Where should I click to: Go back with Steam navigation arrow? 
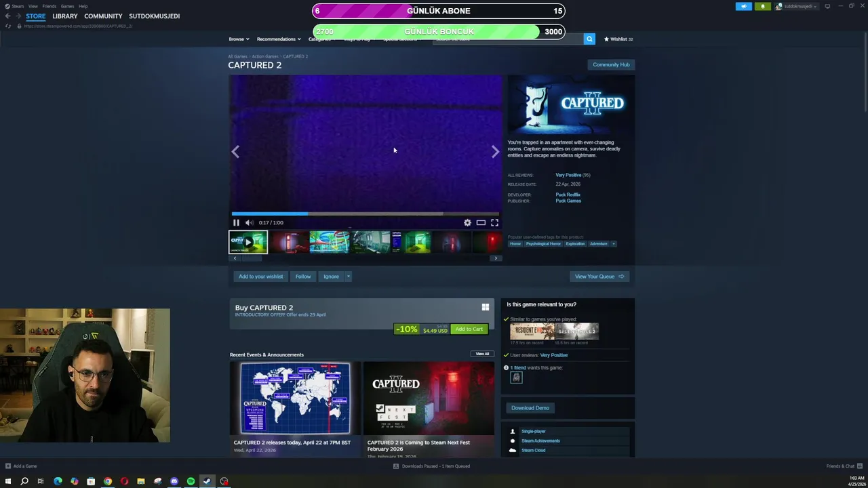[x=7, y=16]
